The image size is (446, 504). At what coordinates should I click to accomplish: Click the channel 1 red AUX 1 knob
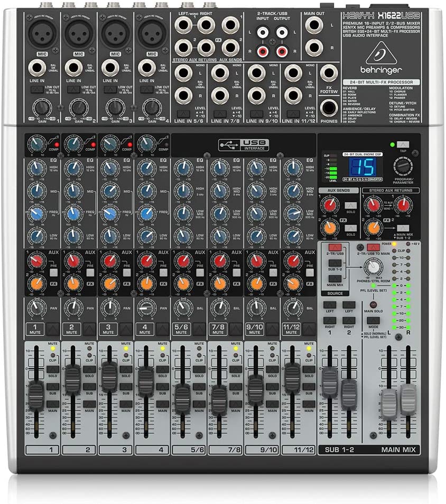(x=37, y=261)
